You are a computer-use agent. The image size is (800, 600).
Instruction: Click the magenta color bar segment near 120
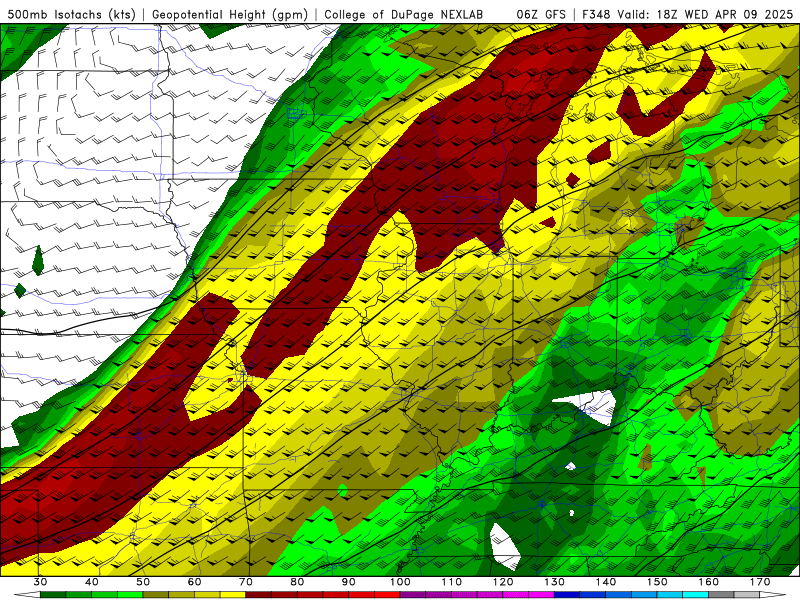(x=516, y=595)
